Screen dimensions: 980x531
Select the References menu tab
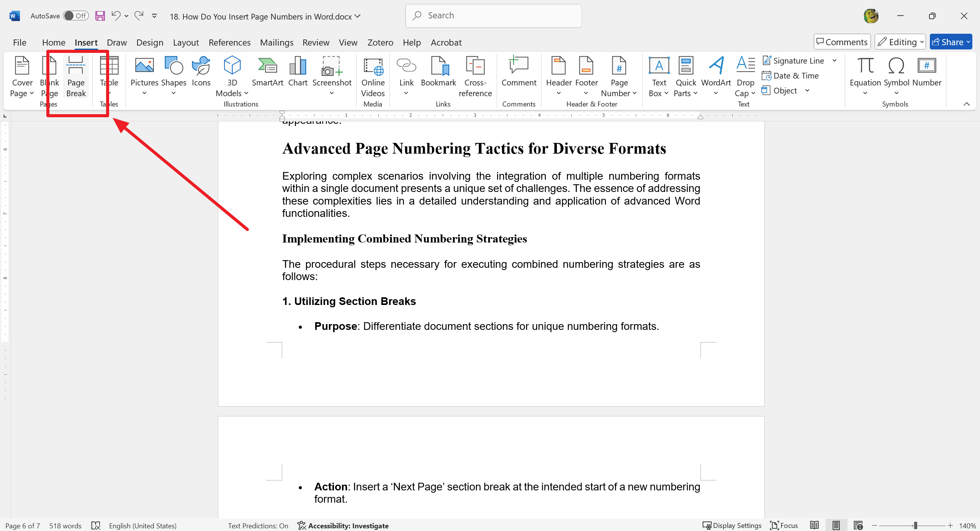pyautogui.click(x=229, y=43)
